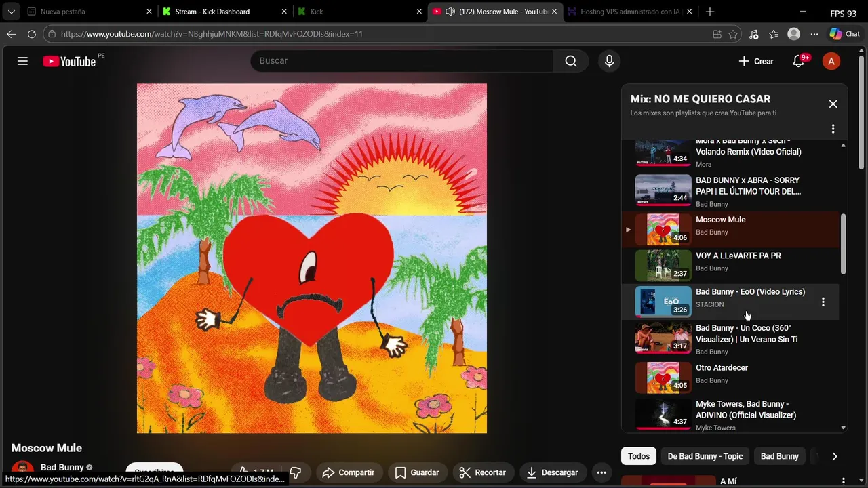Screen dimensions: 868x488
Task: Click Compartir share button
Action: tap(349, 472)
